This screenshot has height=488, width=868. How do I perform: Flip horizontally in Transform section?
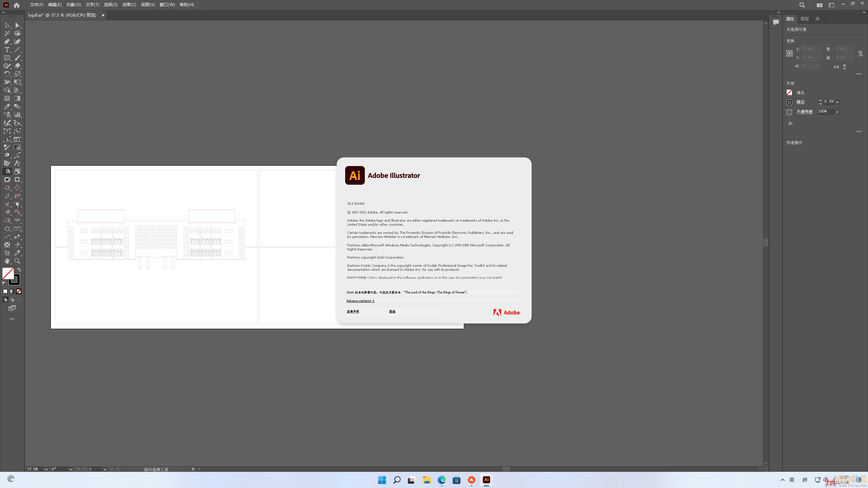point(836,67)
